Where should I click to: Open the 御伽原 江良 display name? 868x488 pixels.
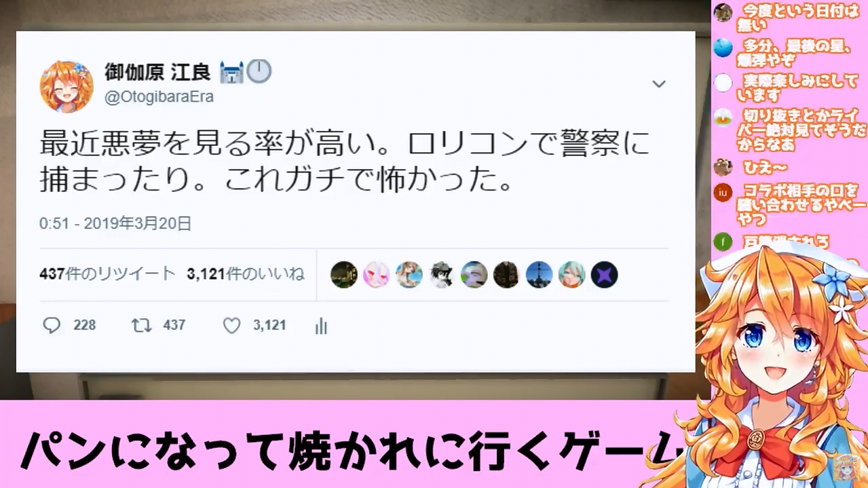[157, 71]
